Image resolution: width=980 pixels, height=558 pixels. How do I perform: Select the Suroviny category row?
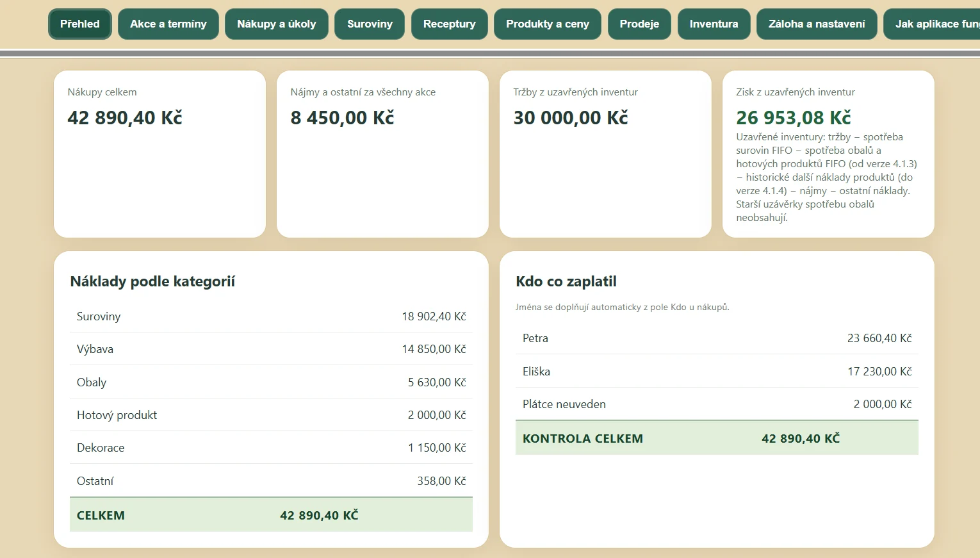coord(271,316)
